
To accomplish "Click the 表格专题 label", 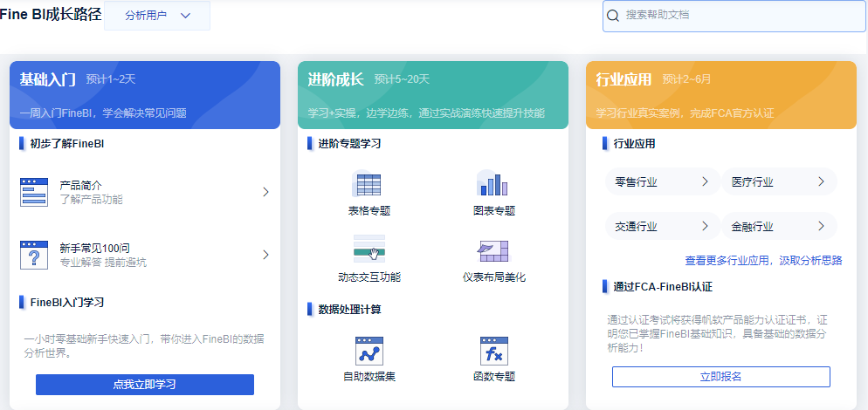I will pyautogui.click(x=369, y=211).
